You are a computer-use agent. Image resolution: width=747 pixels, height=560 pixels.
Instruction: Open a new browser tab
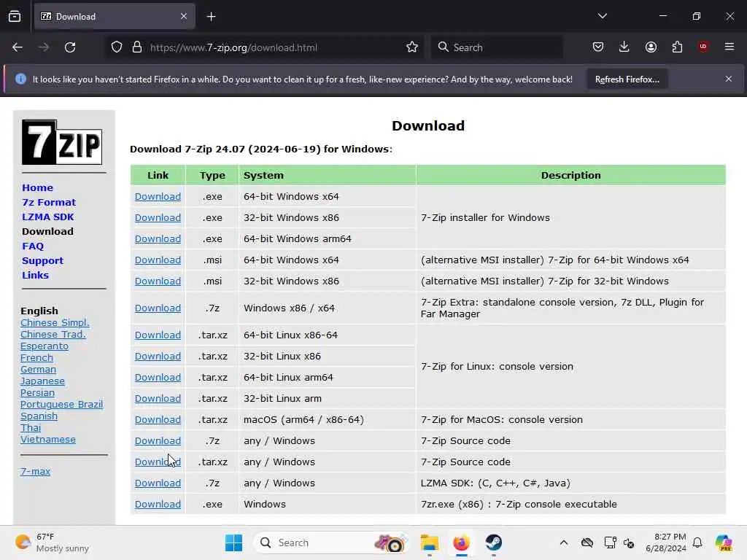[x=211, y=17]
